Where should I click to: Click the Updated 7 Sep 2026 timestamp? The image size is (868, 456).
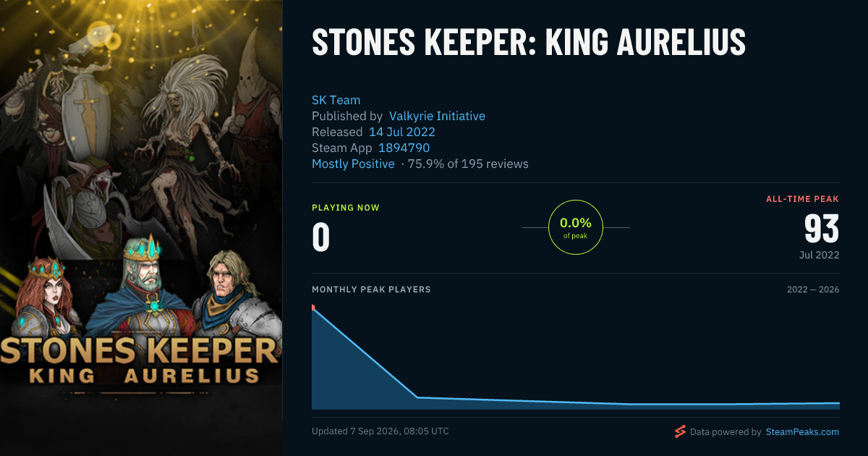coord(380,431)
